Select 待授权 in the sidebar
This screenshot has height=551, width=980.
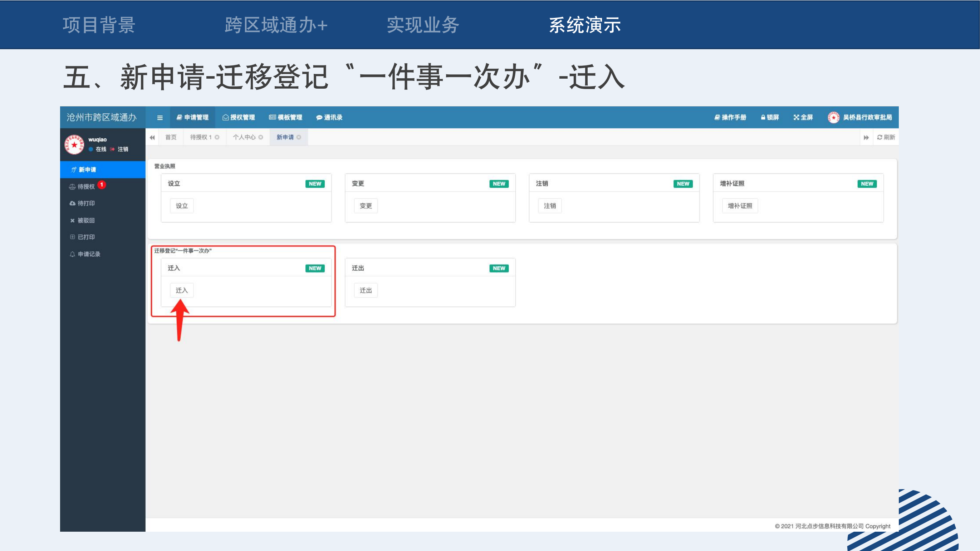point(86,186)
